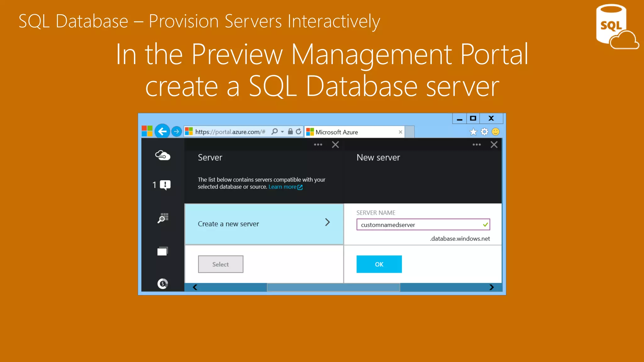Click the Azure cloud home icon in sidebar
644x362 pixels.
163,155
